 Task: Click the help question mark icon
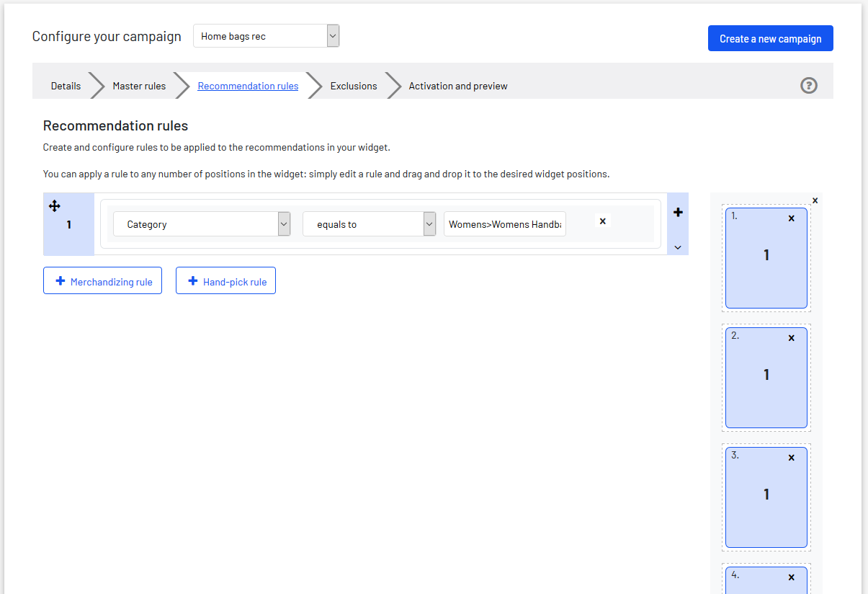click(x=809, y=86)
